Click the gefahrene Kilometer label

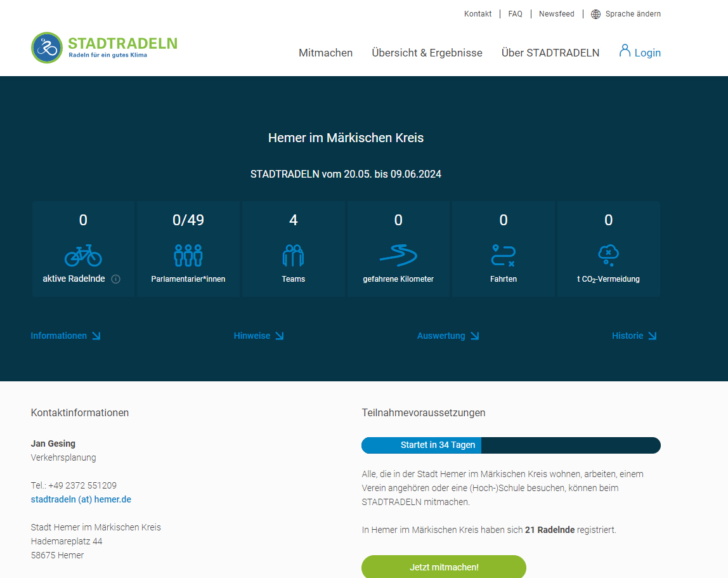(x=398, y=279)
